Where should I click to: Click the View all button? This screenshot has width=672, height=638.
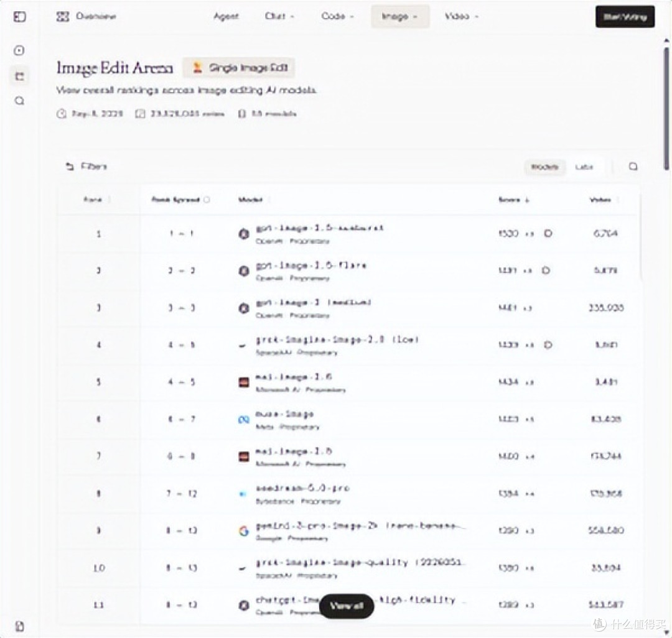point(347,606)
